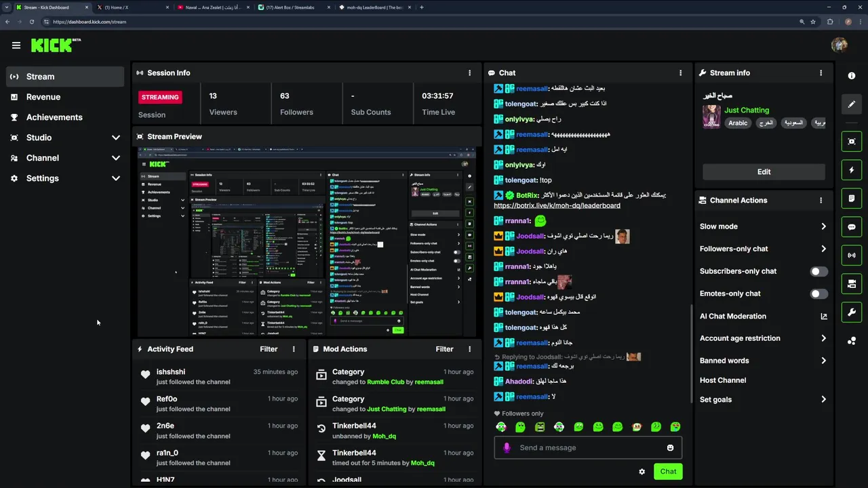The image size is (868, 488).
Task: Click the browser address bar
Action: pyautogui.click(x=420, y=22)
